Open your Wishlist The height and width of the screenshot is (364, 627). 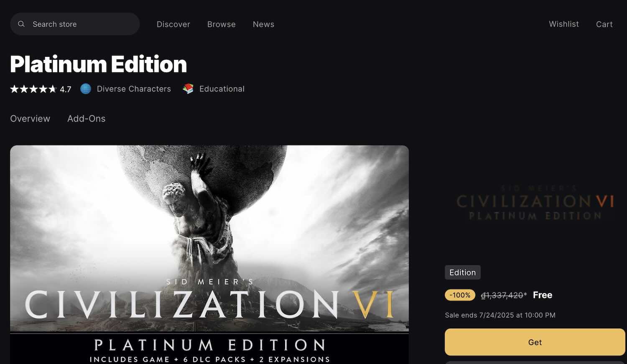point(564,24)
